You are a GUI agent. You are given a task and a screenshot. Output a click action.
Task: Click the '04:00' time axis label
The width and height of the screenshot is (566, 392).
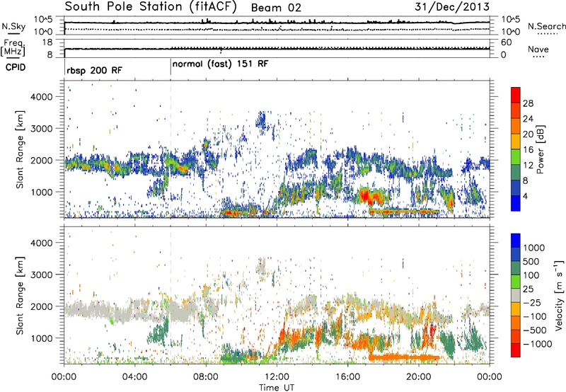tap(135, 377)
